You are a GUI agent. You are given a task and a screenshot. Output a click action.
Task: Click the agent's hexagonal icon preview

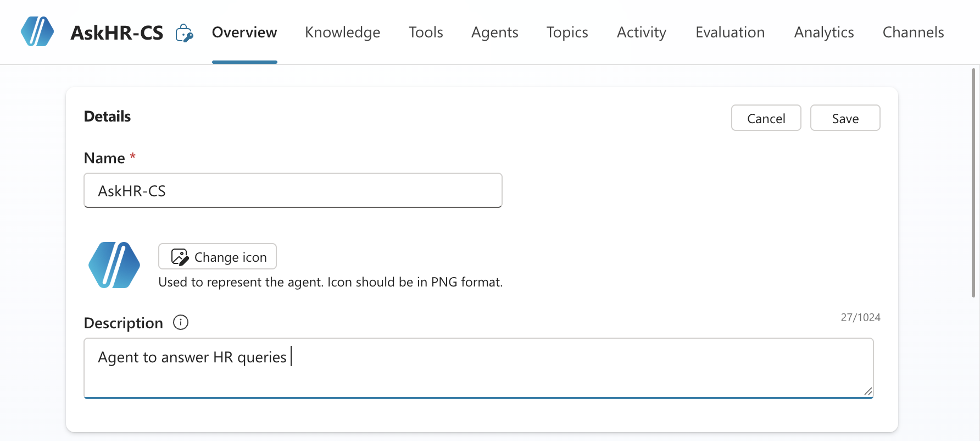coord(114,265)
